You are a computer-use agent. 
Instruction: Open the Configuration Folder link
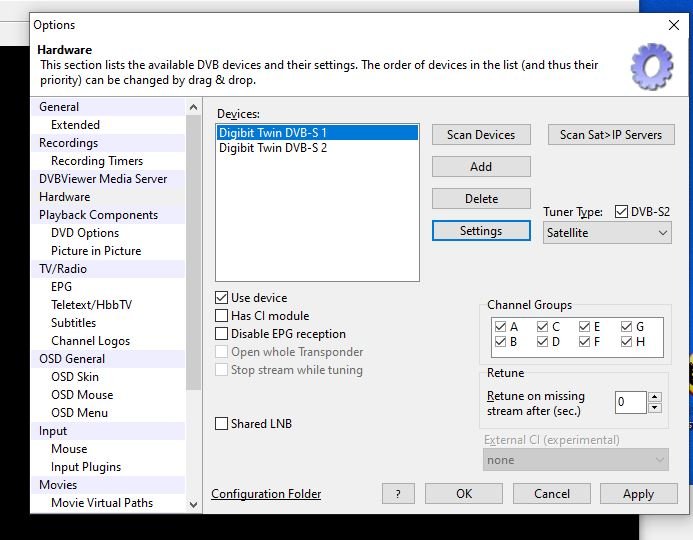(266, 494)
